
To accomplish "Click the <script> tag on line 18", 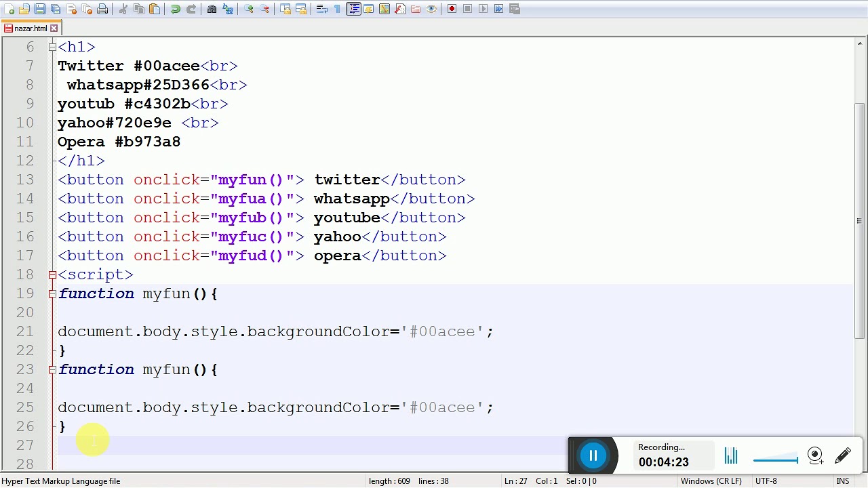I will pos(96,274).
